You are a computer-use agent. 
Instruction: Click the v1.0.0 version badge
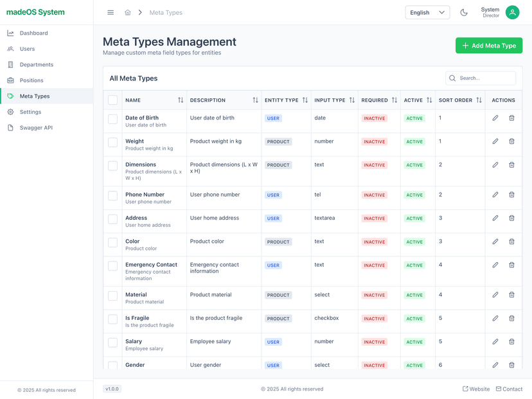coord(112,389)
